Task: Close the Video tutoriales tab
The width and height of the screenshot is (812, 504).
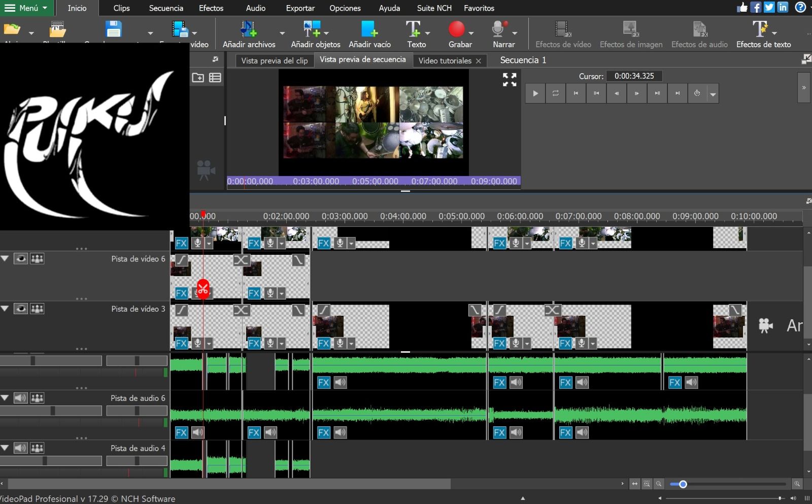Action: pos(478,61)
